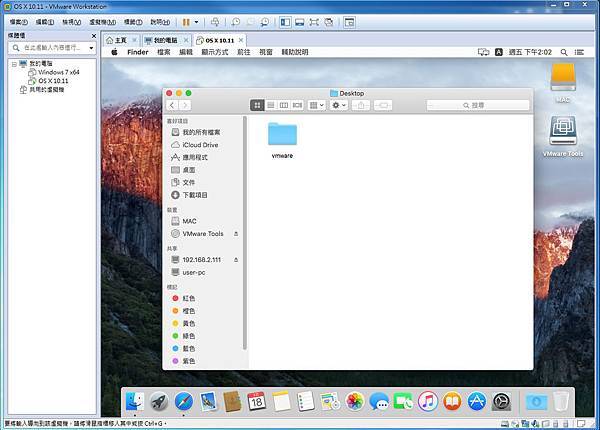The image size is (600, 430).
Task: Eject the VMware Tools volume
Action: pos(236,234)
